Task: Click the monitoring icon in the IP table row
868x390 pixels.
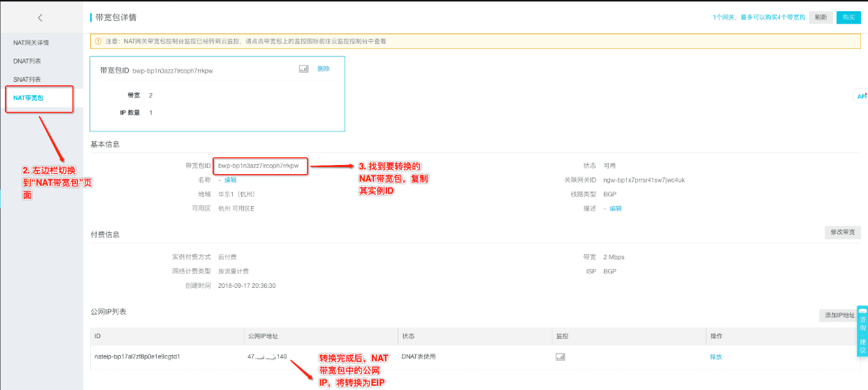Action: pos(560,356)
